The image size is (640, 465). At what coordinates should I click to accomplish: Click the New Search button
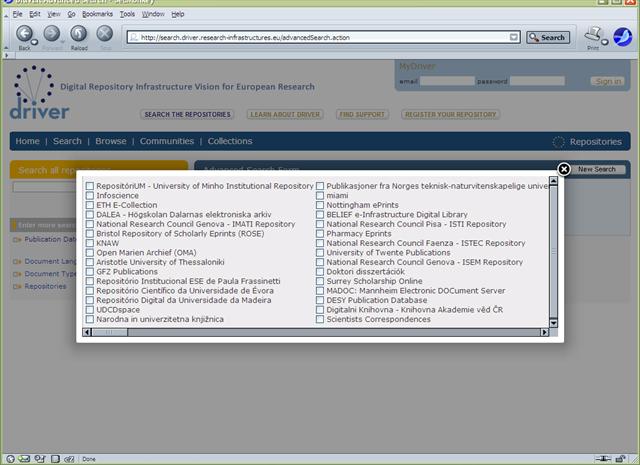(597, 169)
